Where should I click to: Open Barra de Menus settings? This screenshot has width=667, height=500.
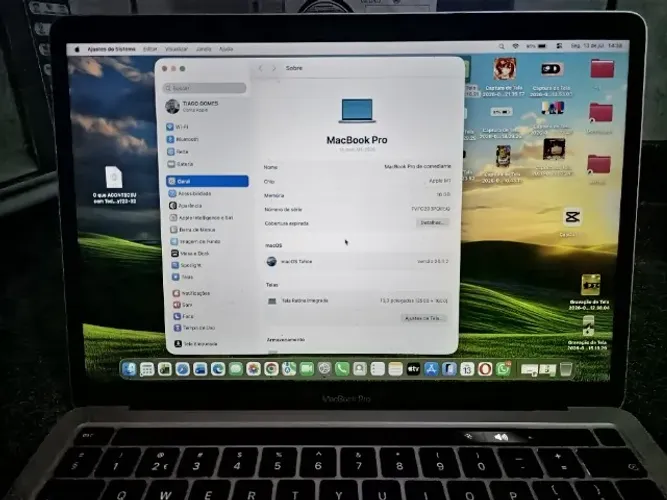(193, 229)
